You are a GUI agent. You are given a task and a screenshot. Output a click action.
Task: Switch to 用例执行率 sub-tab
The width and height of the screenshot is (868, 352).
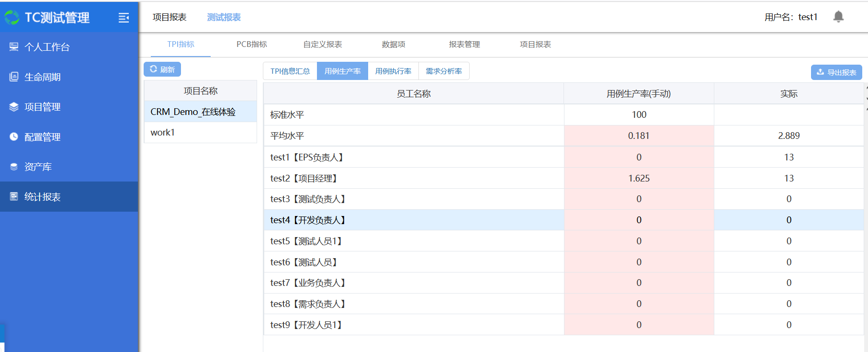point(393,71)
